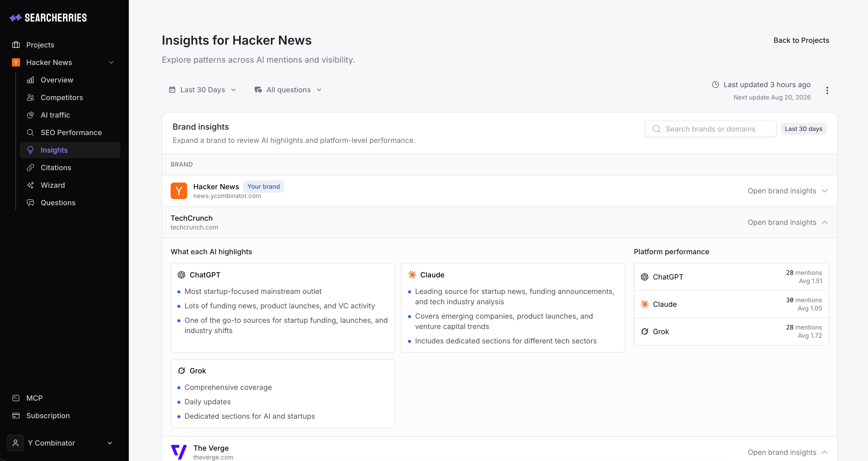868x461 pixels.
Task: Click the ChatGPT icon in Platform performance
Action: (645, 277)
